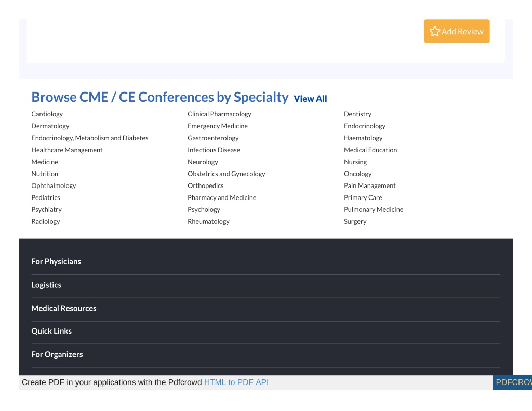Go to Rheumatology conferences
The width and height of the screenshot is (532, 411).
[x=209, y=221]
